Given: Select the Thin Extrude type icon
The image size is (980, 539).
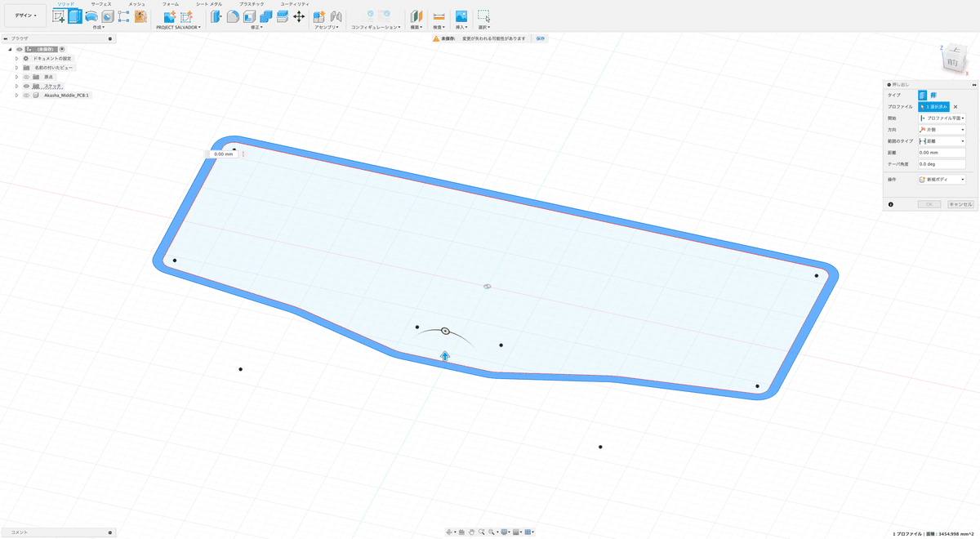Looking at the screenshot, I should pyautogui.click(x=933, y=96).
